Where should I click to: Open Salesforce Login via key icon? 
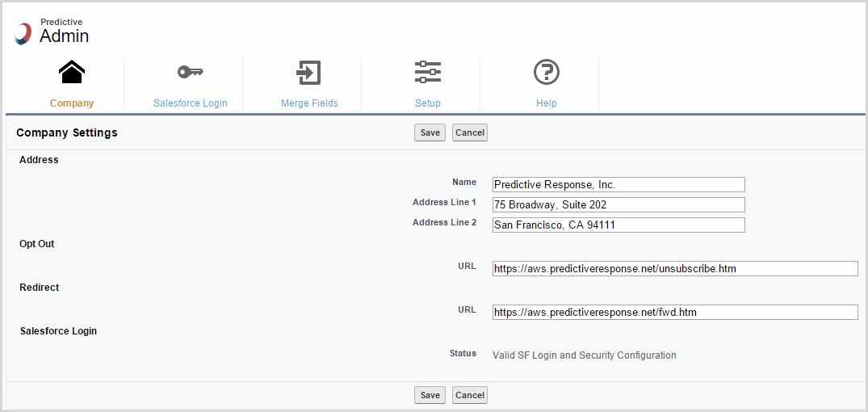190,73
